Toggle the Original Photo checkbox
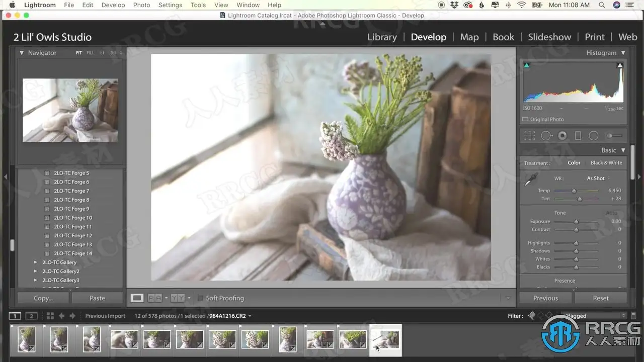 (525, 120)
